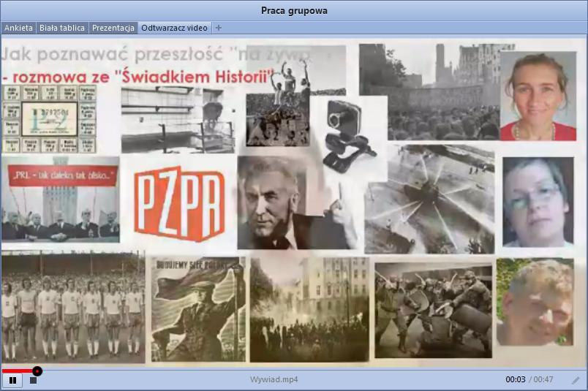The width and height of the screenshot is (588, 391).
Task: Switch to the Biała tablica tab
Action: [x=62, y=28]
